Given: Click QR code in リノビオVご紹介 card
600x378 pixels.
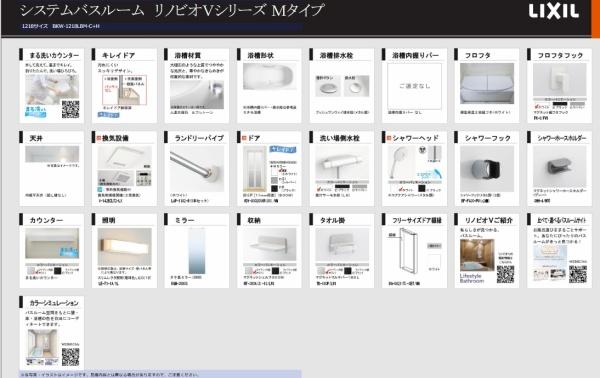Looking at the screenshot, I should click(x=505, y=274).
